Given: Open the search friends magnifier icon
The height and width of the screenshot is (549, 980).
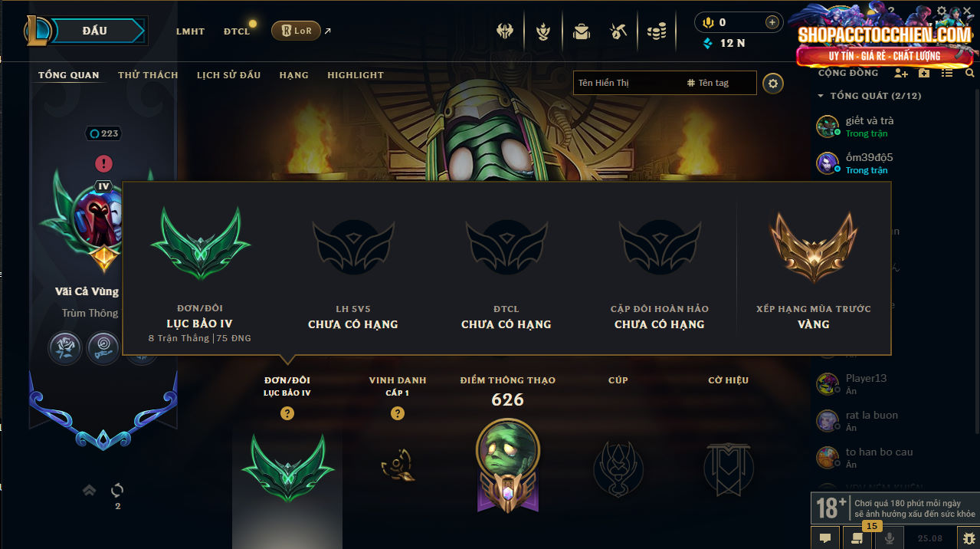Looking at the screenshot, I should 970,73.
